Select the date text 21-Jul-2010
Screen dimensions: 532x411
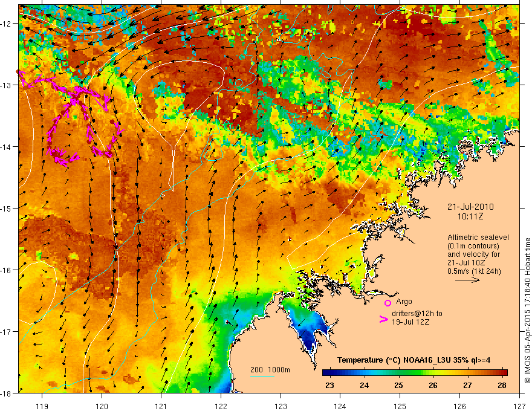[470, 207]
